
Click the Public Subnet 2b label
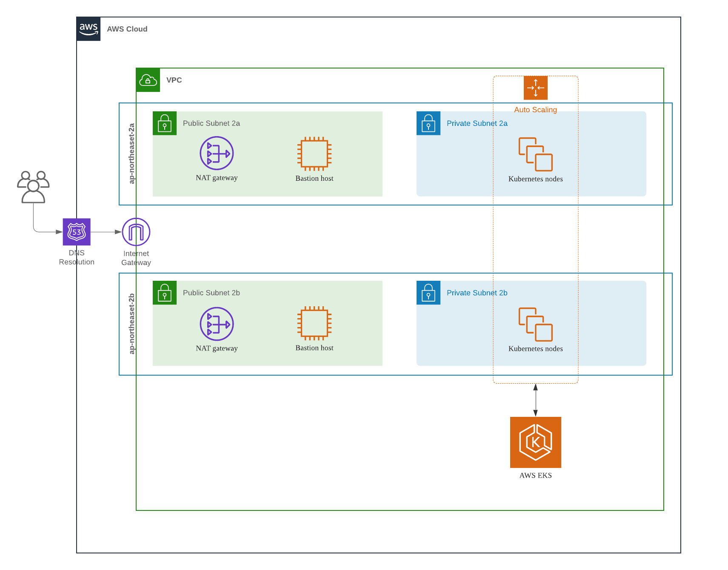pos(211,293)
